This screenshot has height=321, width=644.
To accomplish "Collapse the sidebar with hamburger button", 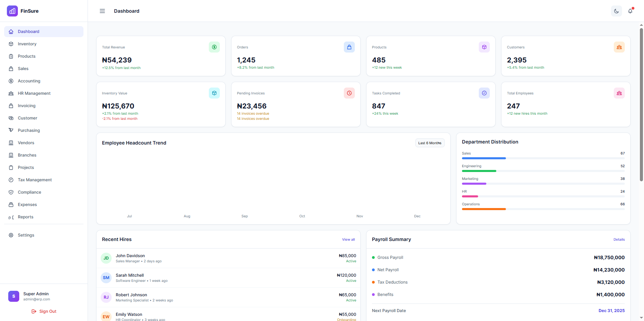I will pyautogui.click(x=102, y=11).
